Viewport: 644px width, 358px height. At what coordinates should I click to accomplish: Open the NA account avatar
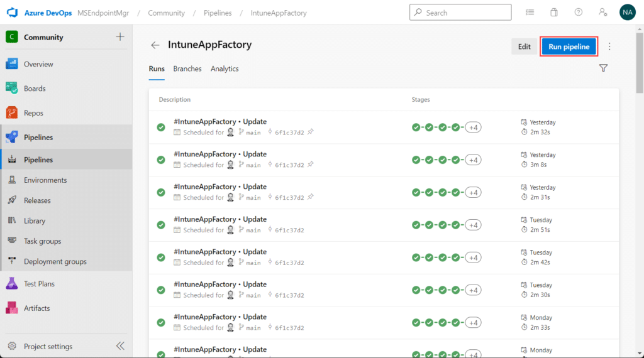point(627,13)
